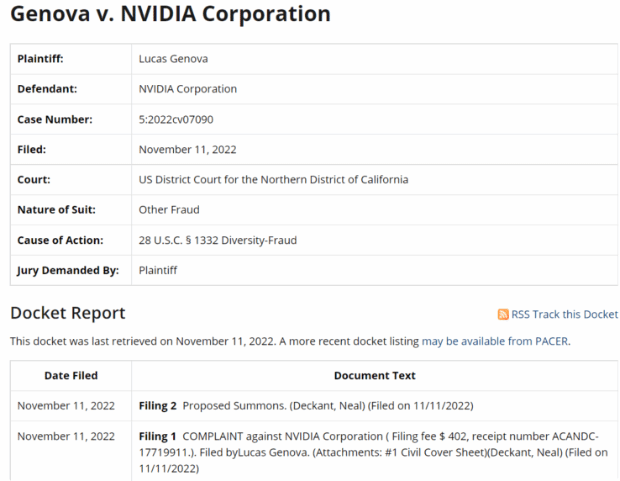Screen dimensions: 620x481
Task: Click the Document Text column header
Action: point(374,375)
